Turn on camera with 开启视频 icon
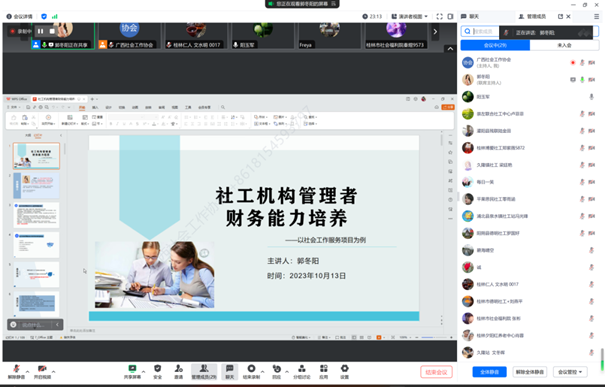Screen dimensions: 605x387 pos(42,372)
